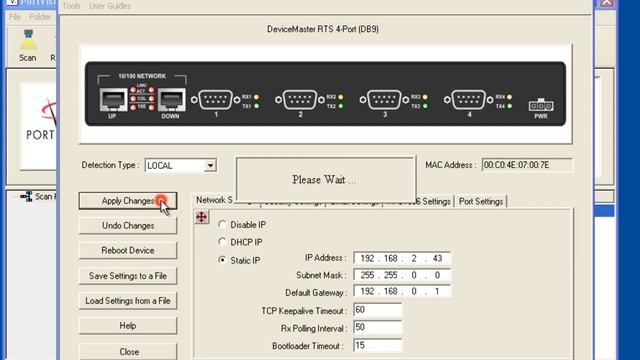The image size is (640, 360).
Task: Click serial port 1 connector on device image
Action: coord(216,100)
